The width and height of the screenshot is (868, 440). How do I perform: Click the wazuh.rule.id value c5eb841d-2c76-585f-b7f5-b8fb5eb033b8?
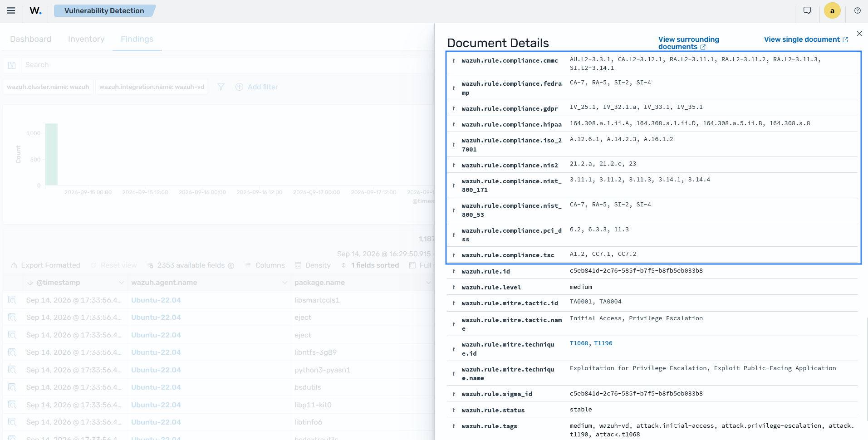(636, 271)
